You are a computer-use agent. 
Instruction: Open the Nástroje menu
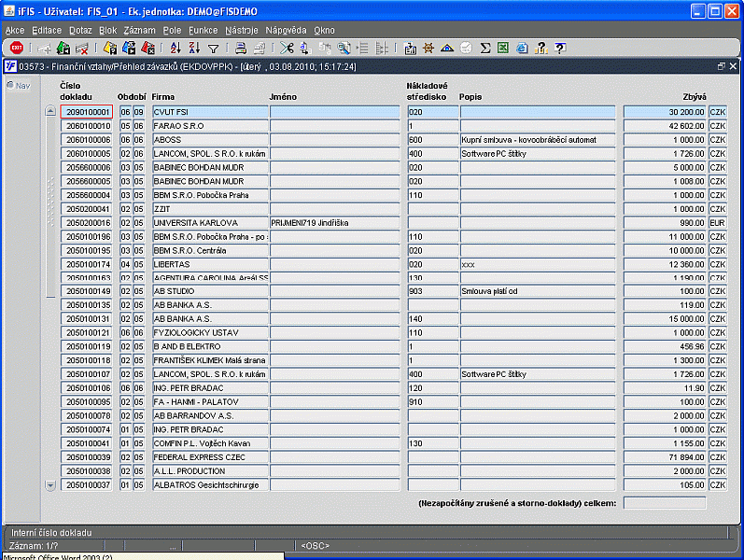click(x=242, y=31)
